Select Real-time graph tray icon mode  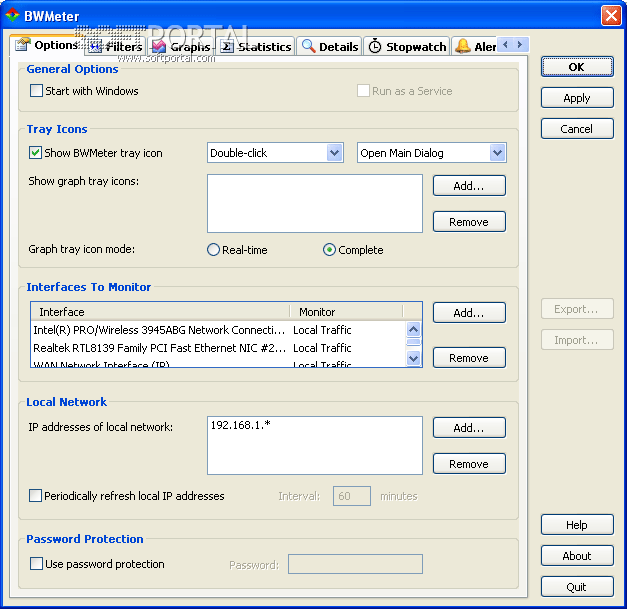click(x=214, y=250)
